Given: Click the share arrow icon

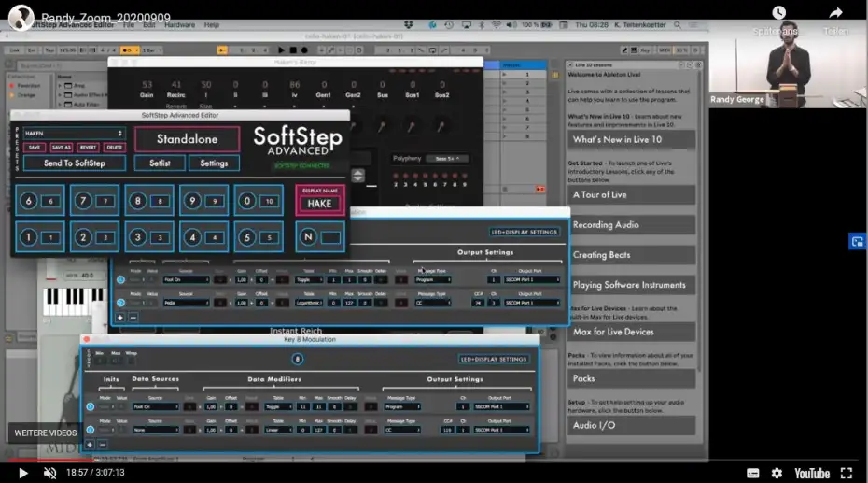Looking at the screenshot, I should click(836, 13).
